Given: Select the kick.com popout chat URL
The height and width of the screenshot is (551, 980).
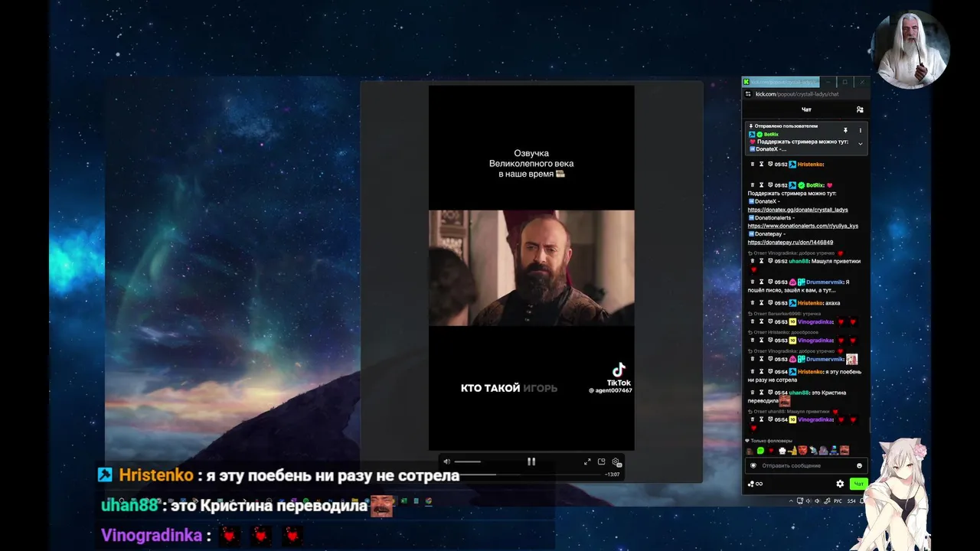Looking at the screenshot, I should 796,94.
